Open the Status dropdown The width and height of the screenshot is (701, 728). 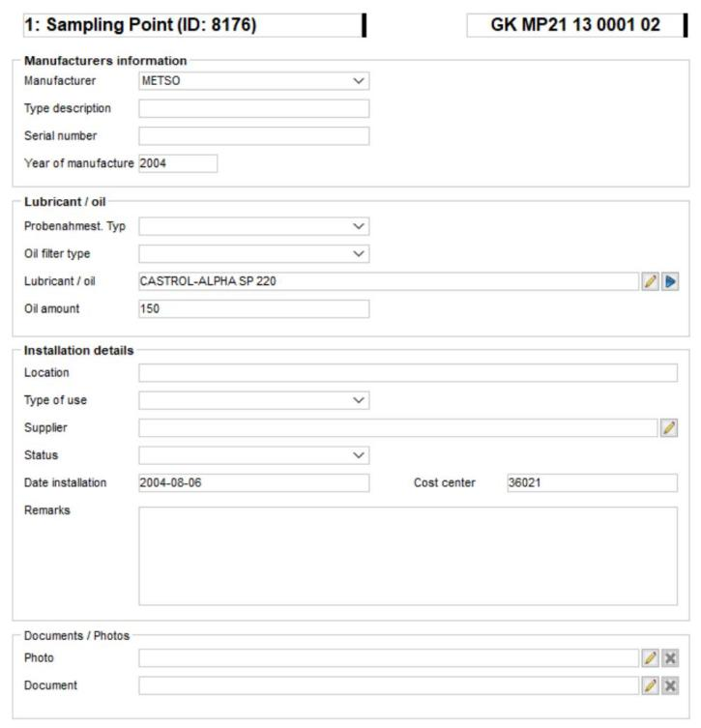tap(254, 455)
